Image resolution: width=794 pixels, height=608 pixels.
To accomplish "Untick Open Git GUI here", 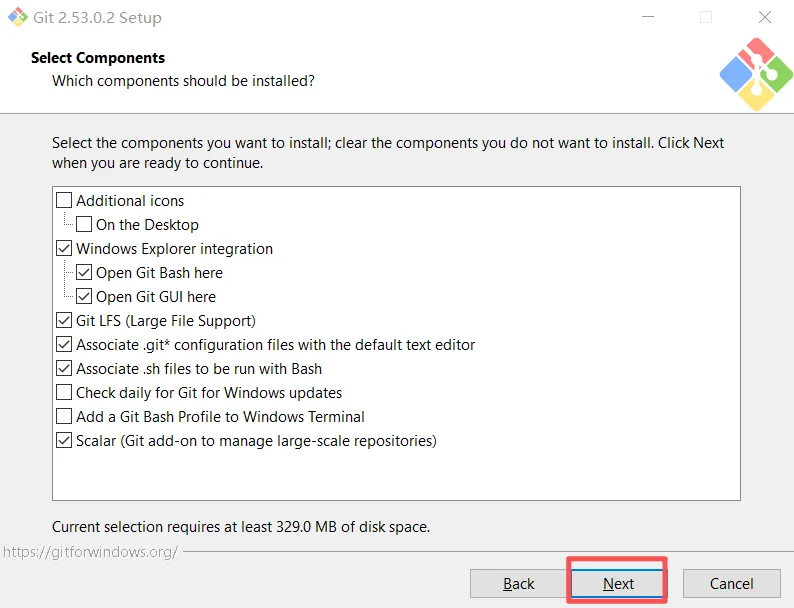I will tap(85, 297).
